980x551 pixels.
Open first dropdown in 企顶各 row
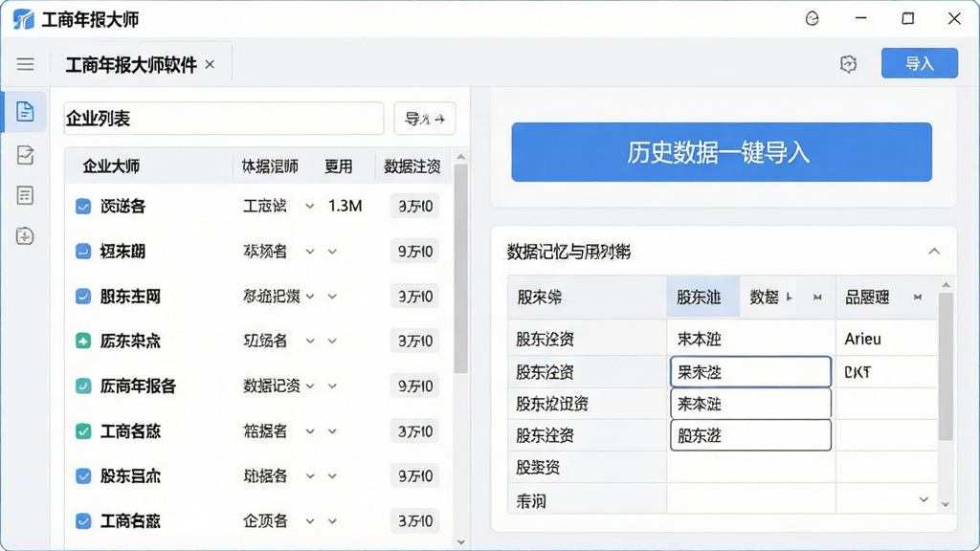click(309, 521)
